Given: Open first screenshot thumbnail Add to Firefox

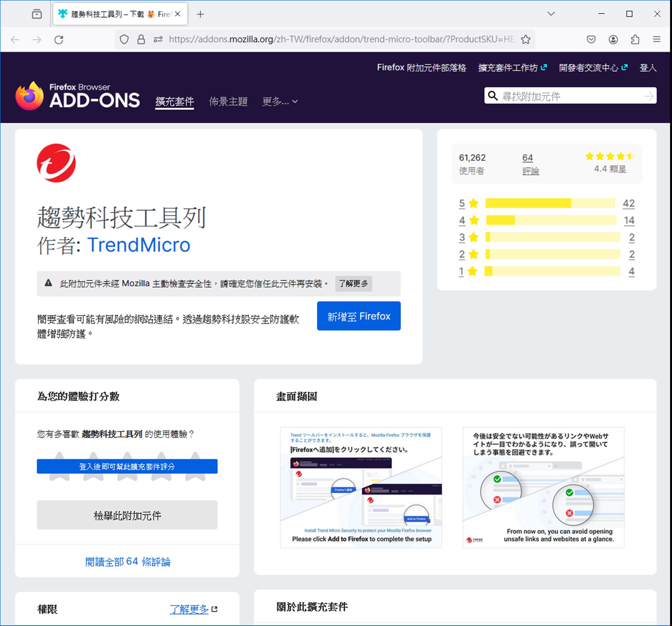Looking at the screenshot, I should point(361,487).
